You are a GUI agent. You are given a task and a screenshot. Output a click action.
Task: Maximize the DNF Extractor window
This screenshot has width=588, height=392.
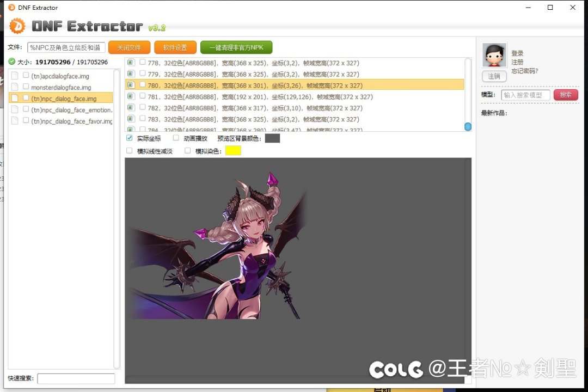[550, 7]
